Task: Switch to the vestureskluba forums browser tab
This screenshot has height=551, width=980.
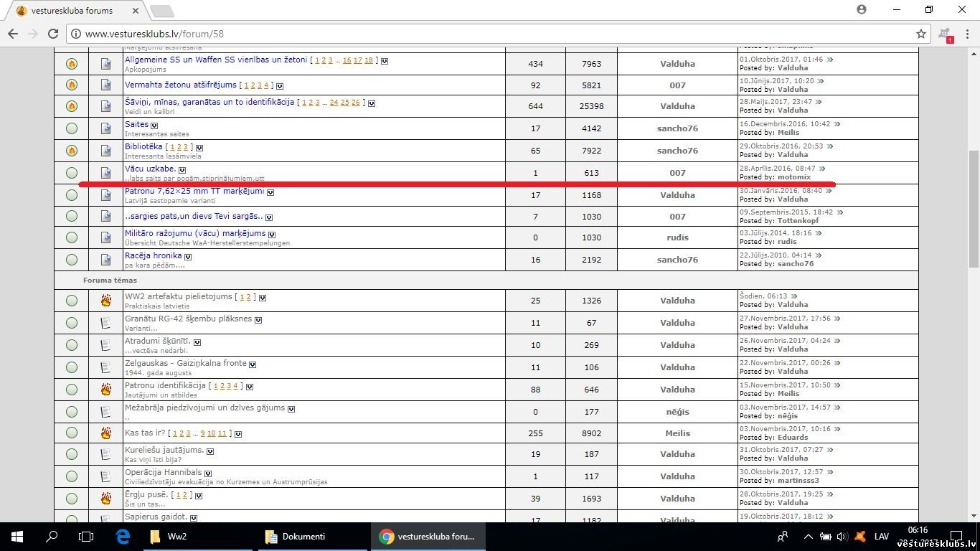Action: click(x=72, y=11)
